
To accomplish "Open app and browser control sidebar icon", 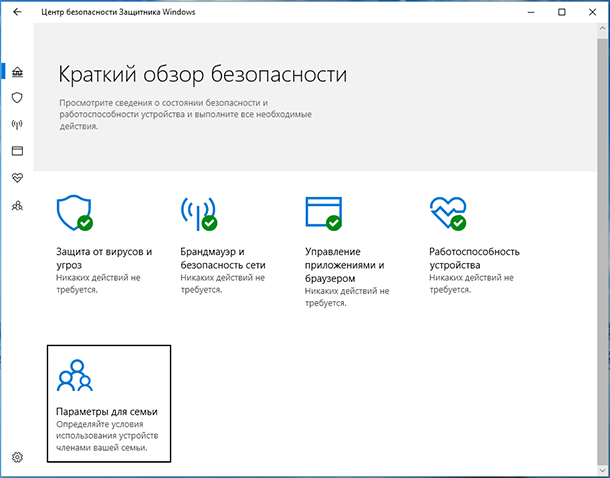I will [x=17, y=151].
